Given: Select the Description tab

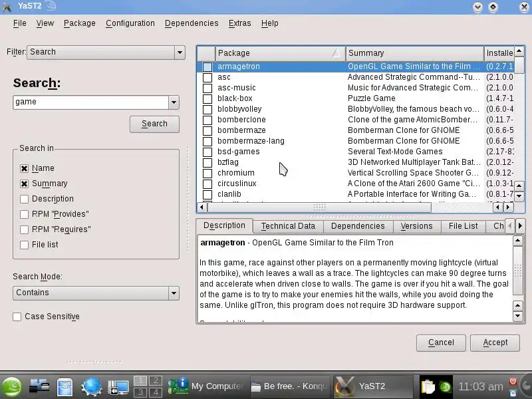Looking at the screenshot, I should (224, 225).
